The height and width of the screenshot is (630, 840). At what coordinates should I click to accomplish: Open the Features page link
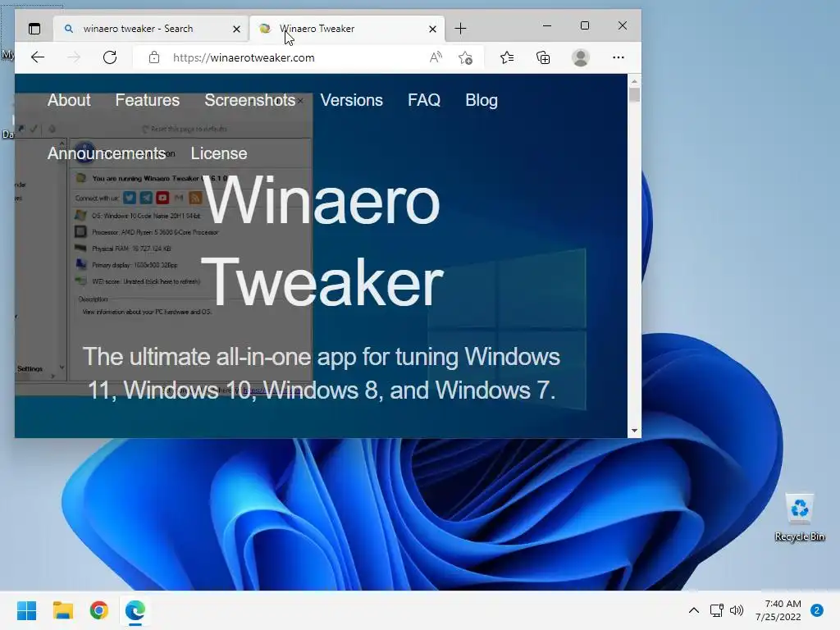(148, 100)
